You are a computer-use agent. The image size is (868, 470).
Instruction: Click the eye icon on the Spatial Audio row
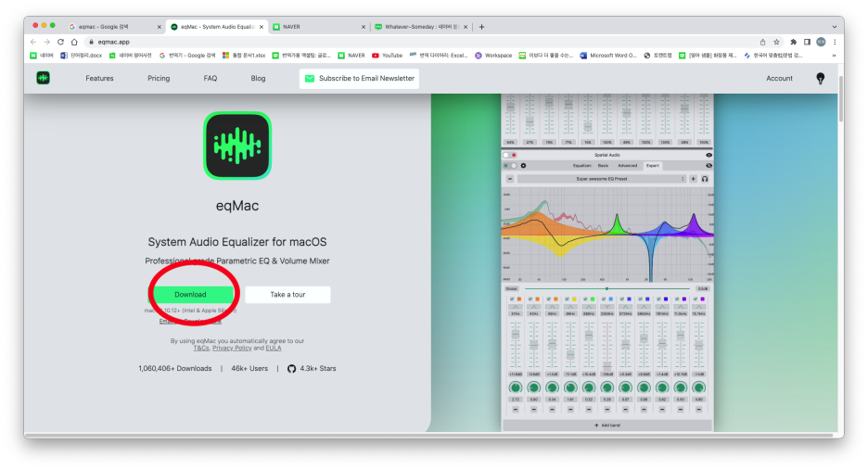[708, 155]
